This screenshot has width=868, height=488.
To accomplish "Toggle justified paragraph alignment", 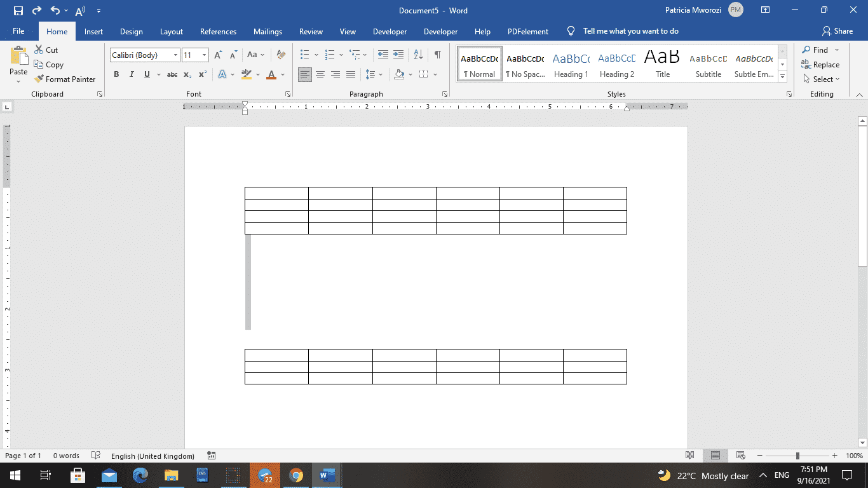I will coord(350,74).
